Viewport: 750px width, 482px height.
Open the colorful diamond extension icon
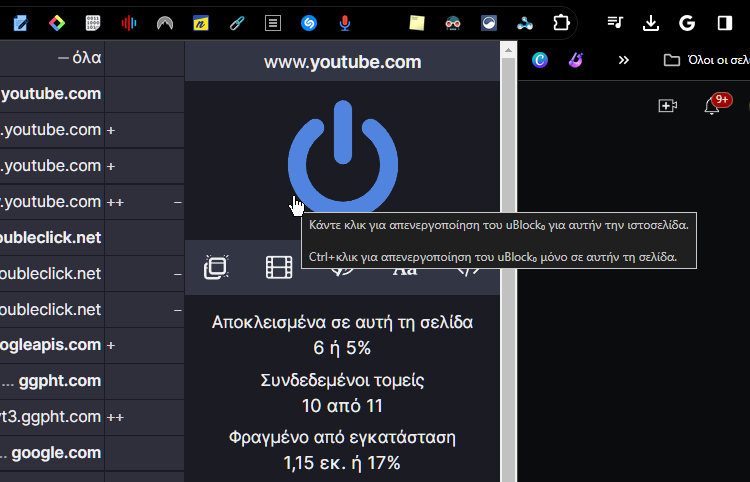pyautogui.click(x=57, y=23)
